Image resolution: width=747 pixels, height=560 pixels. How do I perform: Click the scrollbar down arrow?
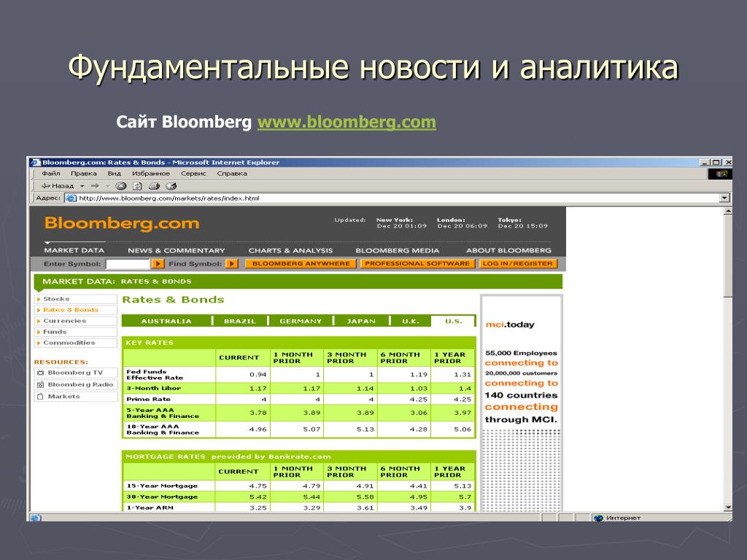[x=727, y=507]
